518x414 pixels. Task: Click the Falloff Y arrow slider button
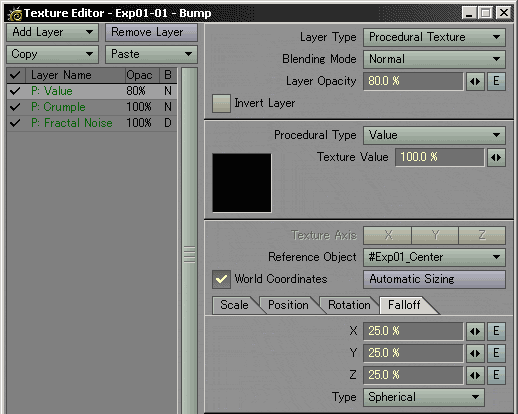click(x=475, y=353)
